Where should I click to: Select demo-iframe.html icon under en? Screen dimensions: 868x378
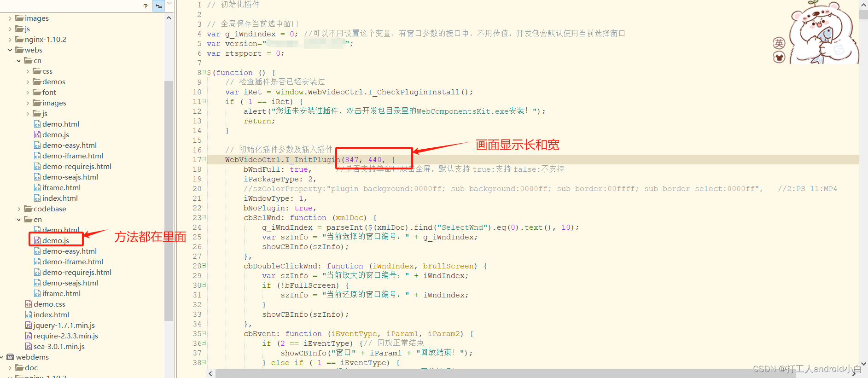point(37,262)
